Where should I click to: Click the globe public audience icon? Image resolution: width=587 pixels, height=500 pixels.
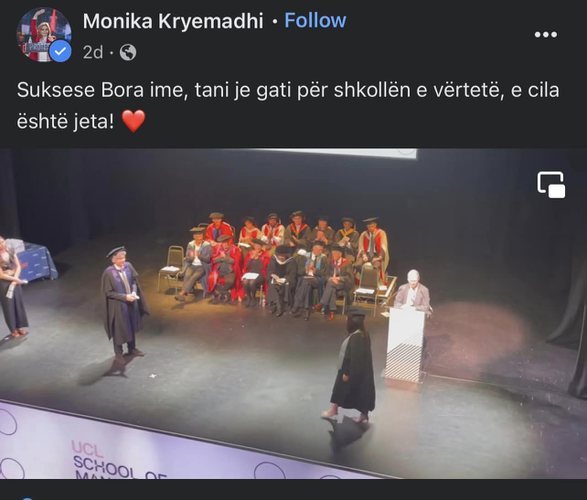point(128,52)
